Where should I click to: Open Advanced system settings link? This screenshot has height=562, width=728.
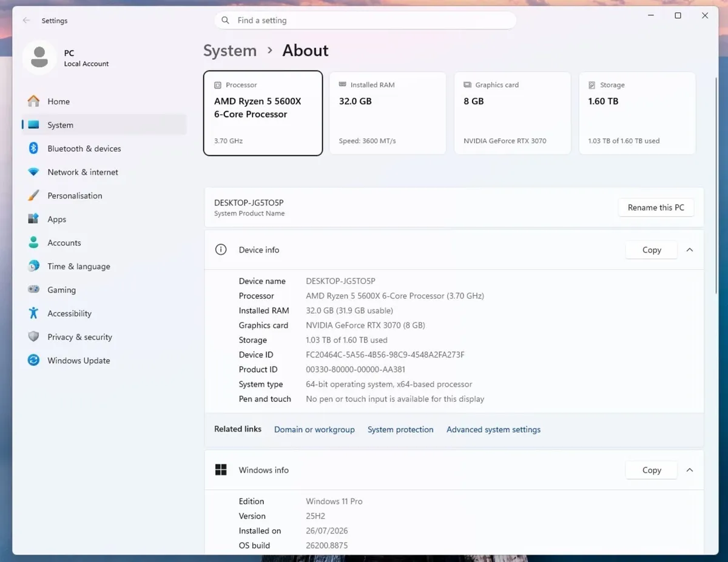(x=493, y=430)
